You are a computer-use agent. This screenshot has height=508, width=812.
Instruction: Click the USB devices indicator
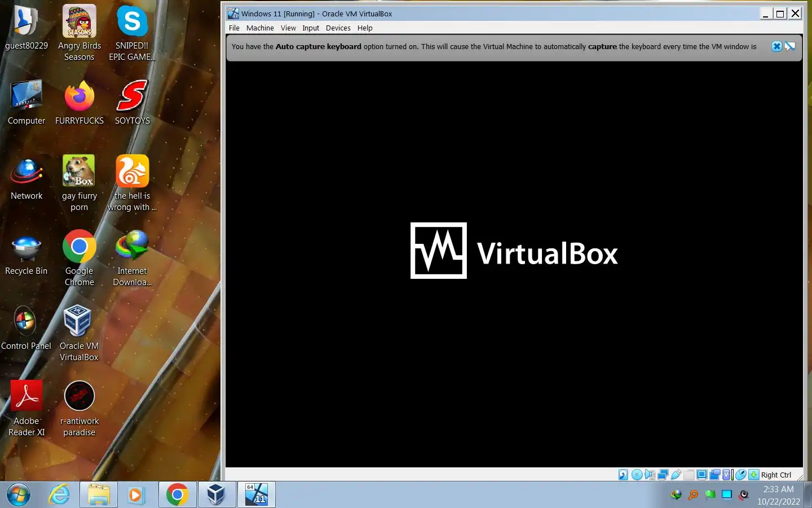676,475
